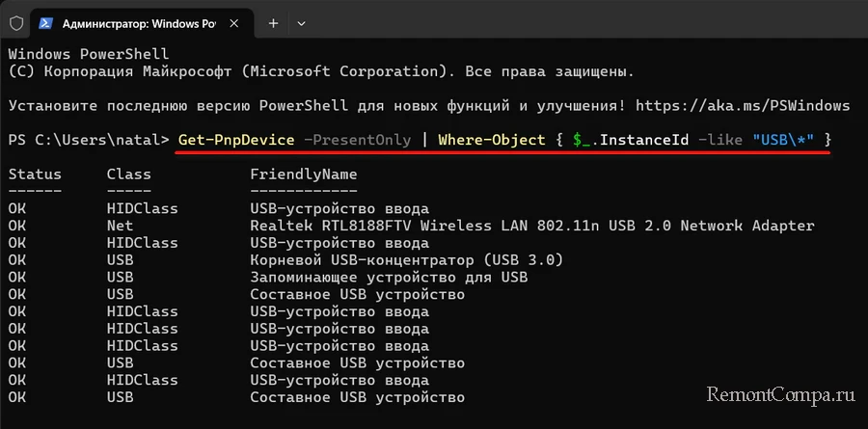Click the Status column header
The image size is (868, 429).
click(35, 174)
